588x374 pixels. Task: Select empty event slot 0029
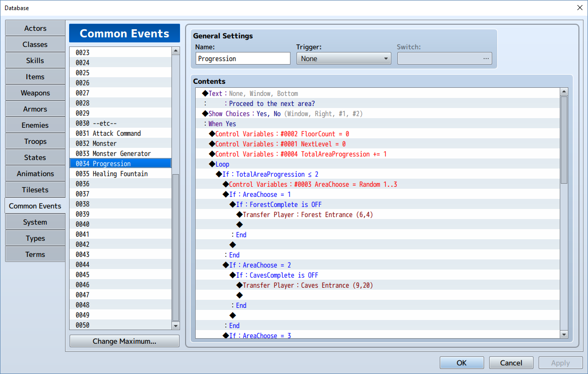(121, 113)
